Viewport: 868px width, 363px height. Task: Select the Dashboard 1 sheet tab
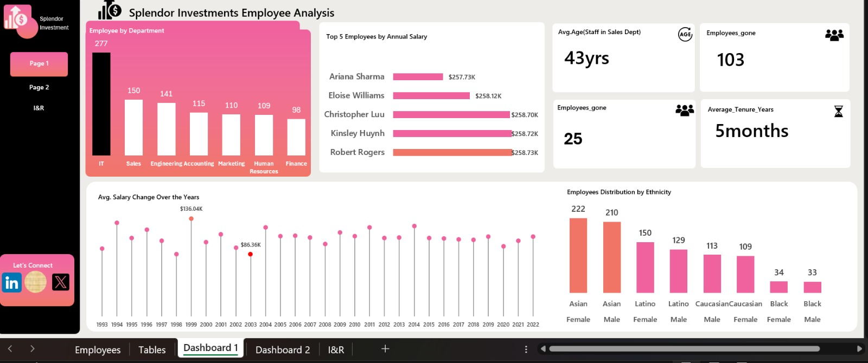coord(210,348)
